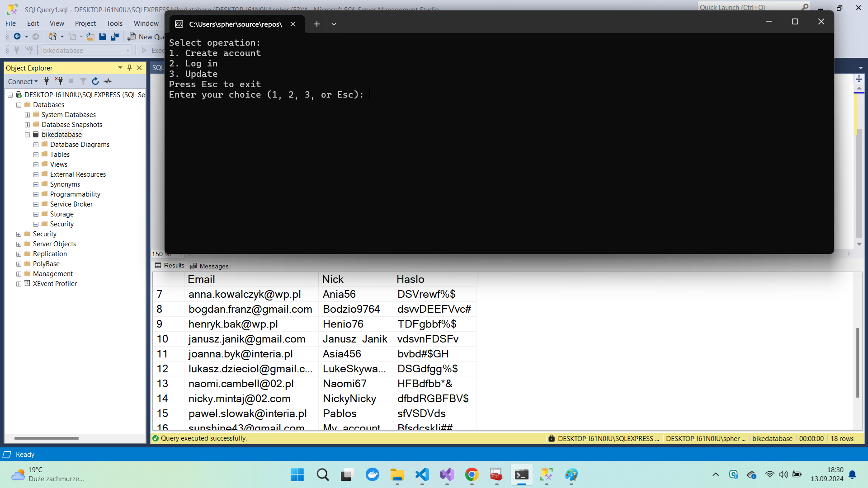Pin the Object Explorer panel
The image size is (868, 488).
tap(130, 68)
